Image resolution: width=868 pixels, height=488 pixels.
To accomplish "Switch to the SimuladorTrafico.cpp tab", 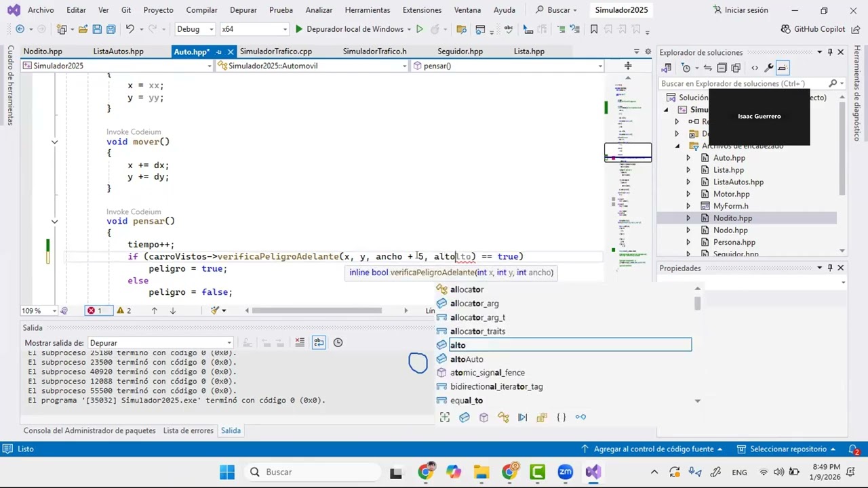I will click(276, 52).
